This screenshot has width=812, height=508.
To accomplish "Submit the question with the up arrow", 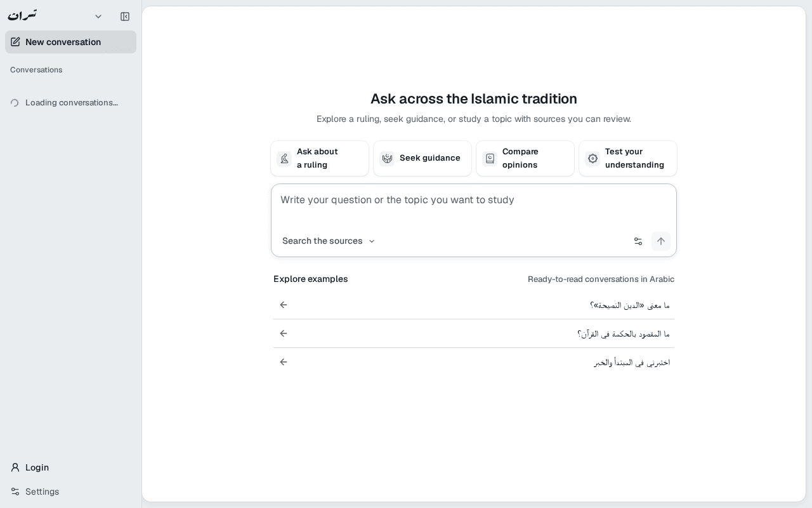I will pyautogui.click(x=661, y=241).
